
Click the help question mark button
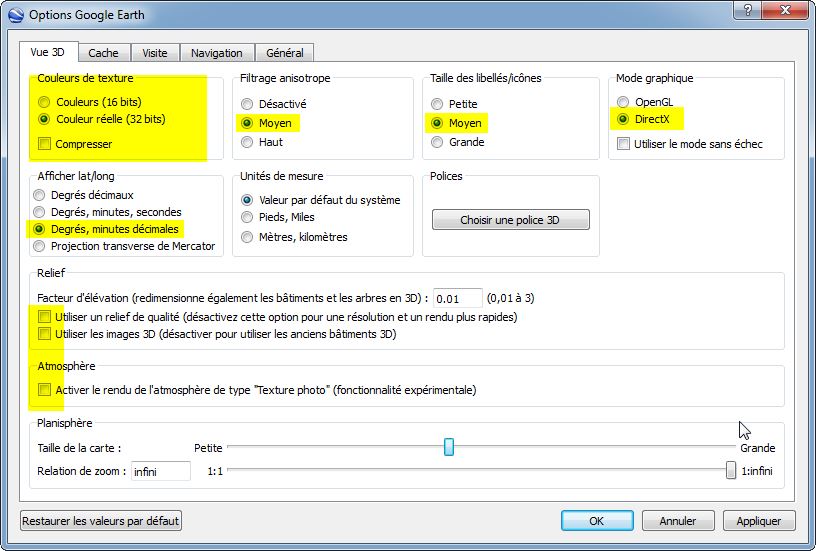747,10
